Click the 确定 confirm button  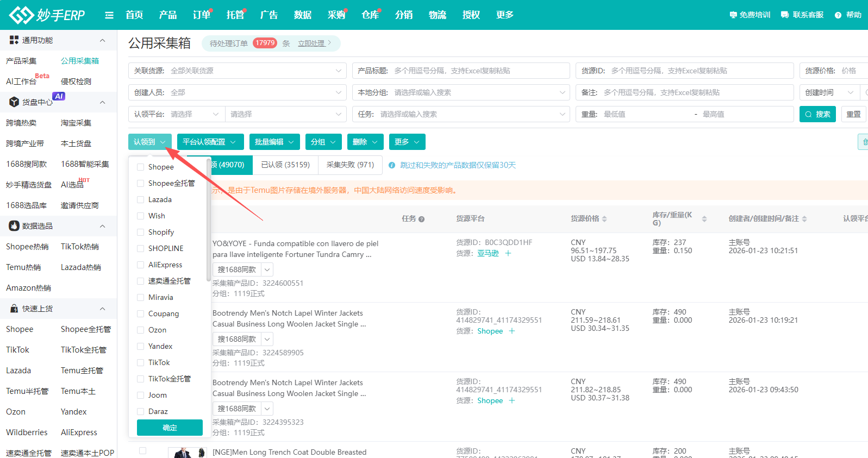pos(170,428)
